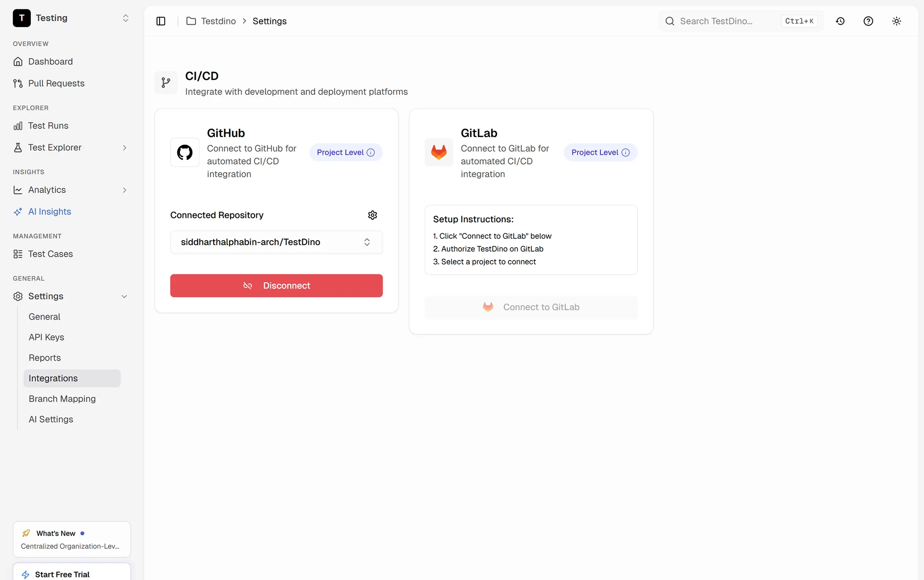This screenshot has width=924, height=580.
Task: Click the Testing workspace T logo
Action: (22, 18)
